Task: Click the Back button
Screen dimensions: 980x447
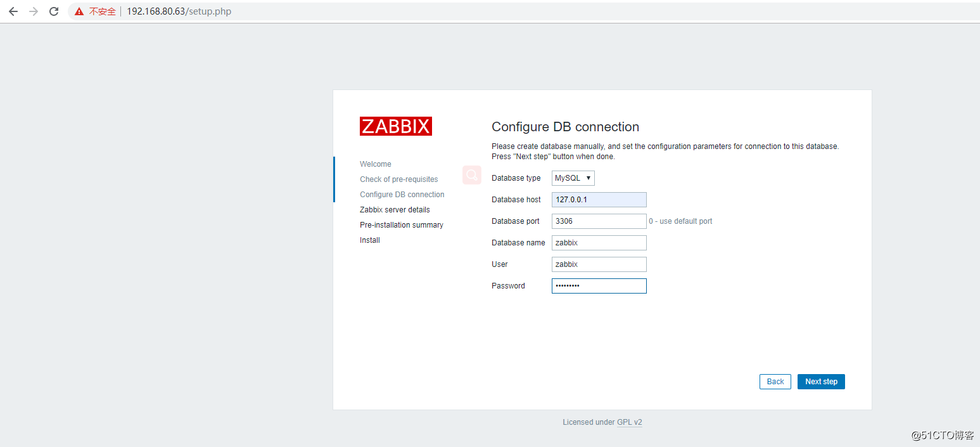Action: point(775,382)
